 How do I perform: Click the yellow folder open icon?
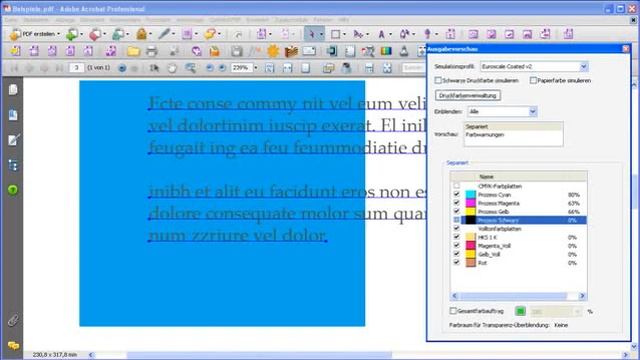133,51
